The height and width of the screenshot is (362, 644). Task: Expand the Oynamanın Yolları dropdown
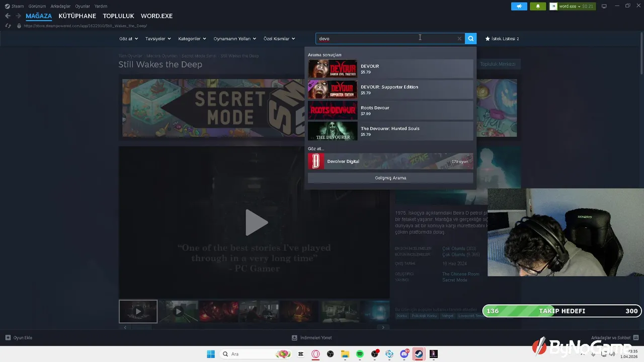click(234, 39)
